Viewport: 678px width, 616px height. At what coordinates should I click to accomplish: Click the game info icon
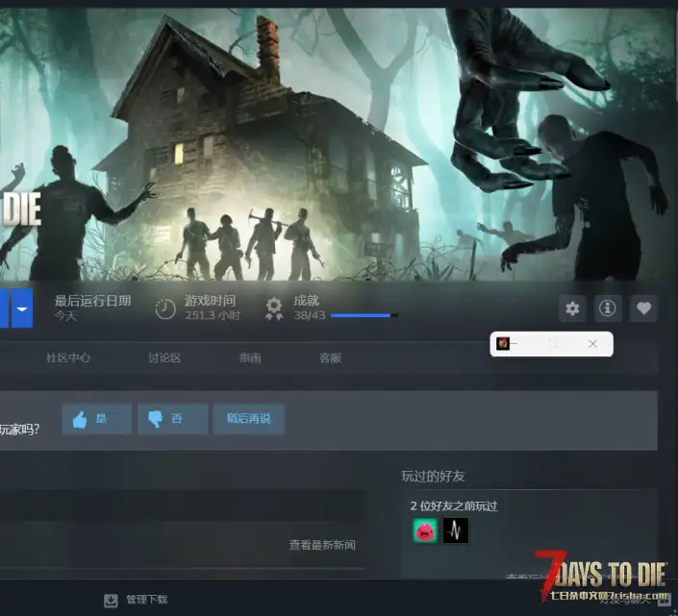[x=608, y=308]
